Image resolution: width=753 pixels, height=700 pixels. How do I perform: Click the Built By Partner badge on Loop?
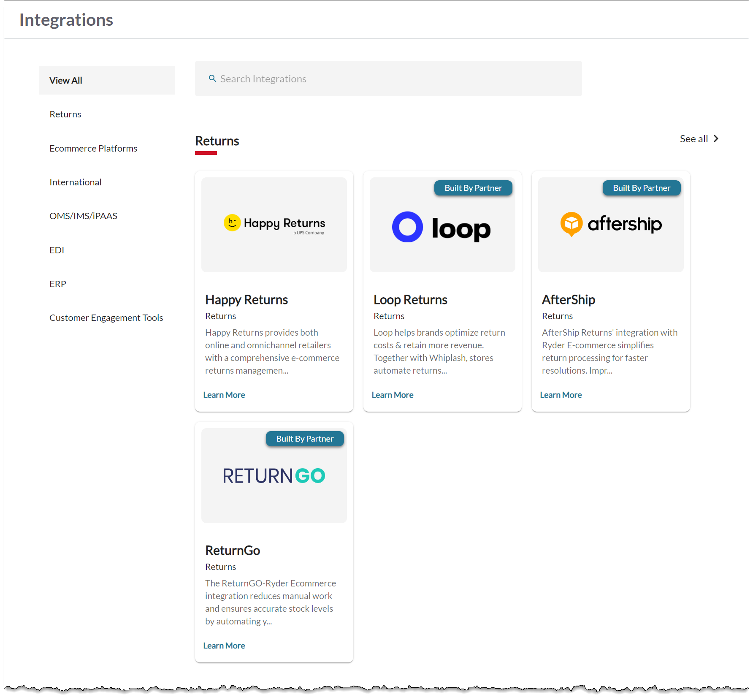click(x=473, y=188)
